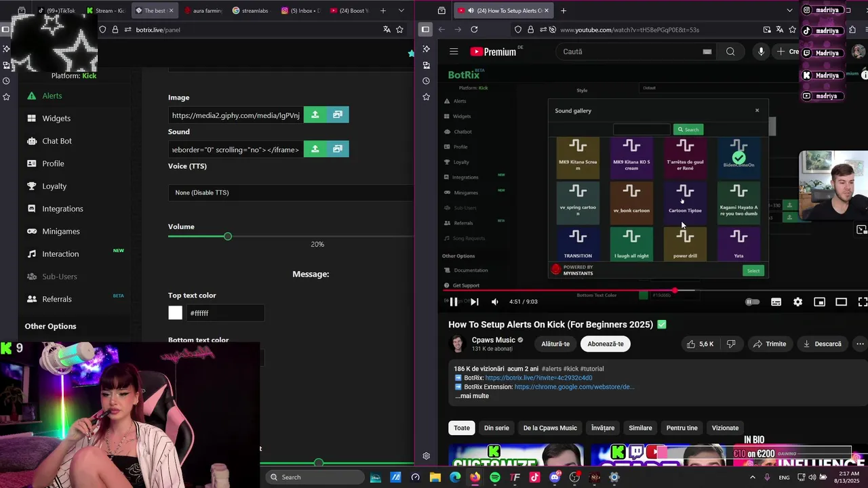The image size is (868, 488).
Task: Click the Windows taskbar Search box
Action: (313, 477)
